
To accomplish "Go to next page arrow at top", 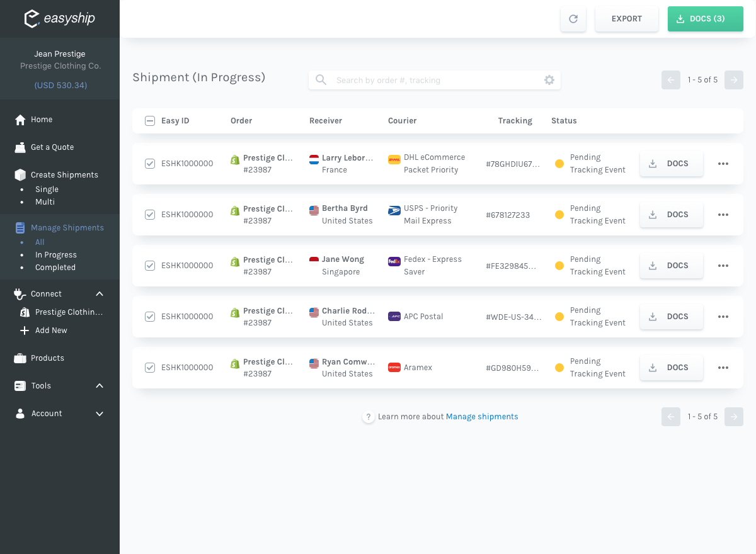I will tap(734, 80).
